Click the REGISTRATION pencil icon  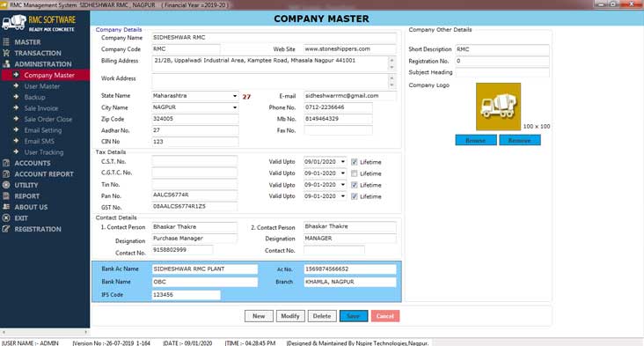pos(6,229)
